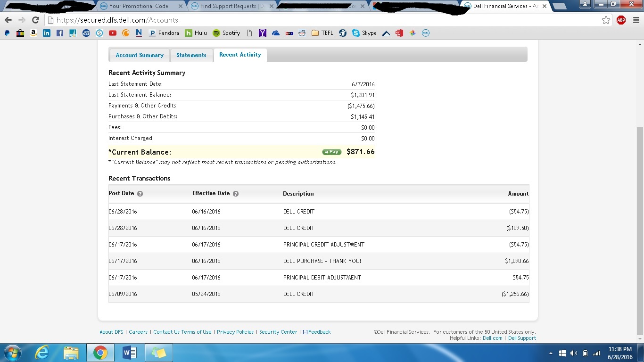Open the Feedback link
The image size is (644, 362).
[x=317, y=332]
